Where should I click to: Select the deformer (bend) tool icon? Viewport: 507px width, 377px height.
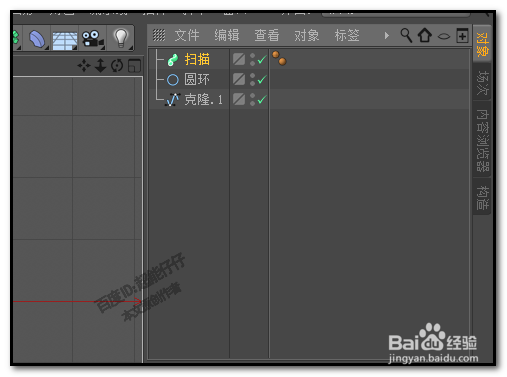(36, 39)
